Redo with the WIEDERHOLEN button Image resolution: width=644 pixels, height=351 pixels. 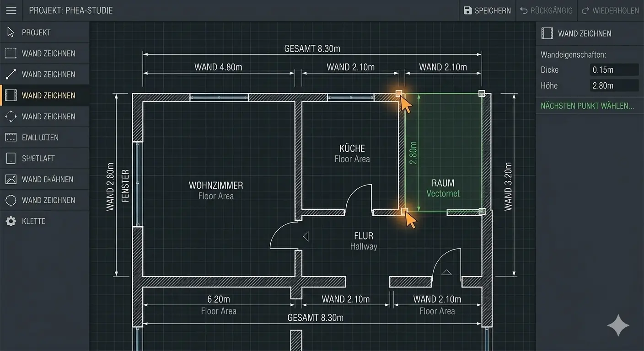click(610, 11)
